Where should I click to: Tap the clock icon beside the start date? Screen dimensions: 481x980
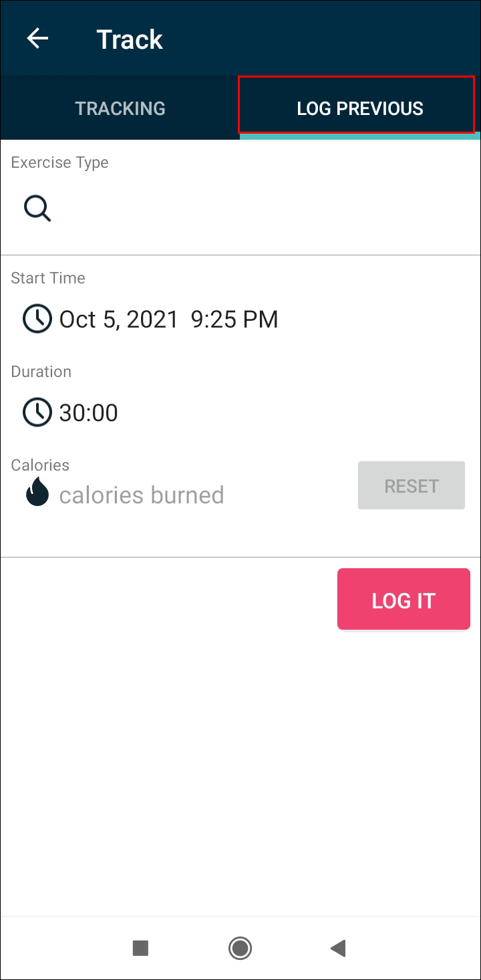[37, 319]
